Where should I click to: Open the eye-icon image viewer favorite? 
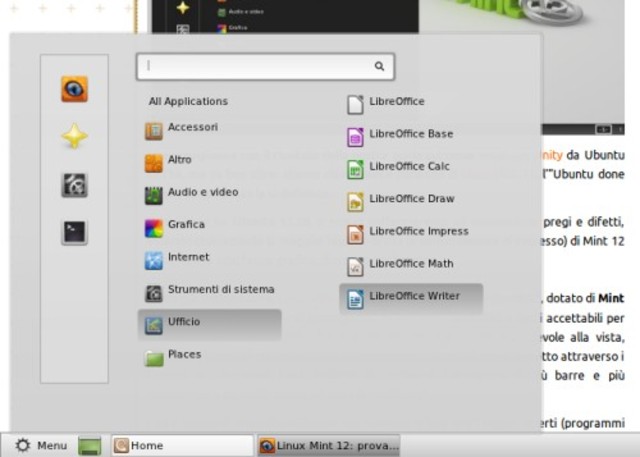[74, 89]
